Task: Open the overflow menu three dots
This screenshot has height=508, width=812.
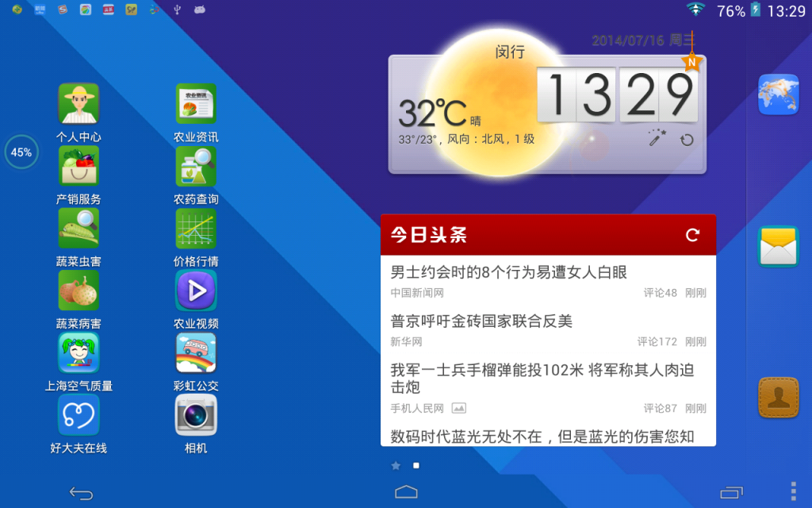Action: (x=793, y=493)
